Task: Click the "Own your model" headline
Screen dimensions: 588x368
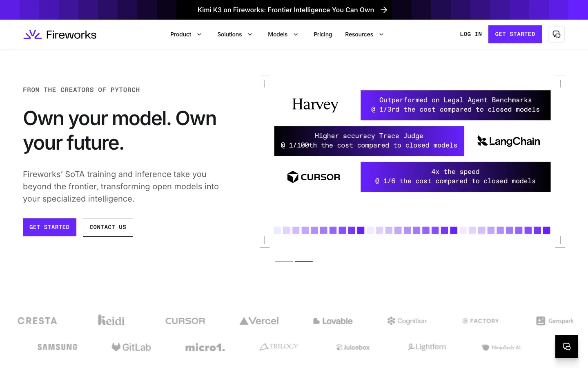Action: [x=120, y=130]
